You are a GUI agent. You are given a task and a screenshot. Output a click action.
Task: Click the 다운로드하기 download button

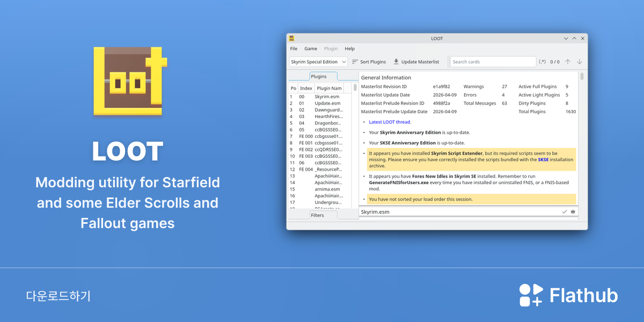[x=58, y=296]
